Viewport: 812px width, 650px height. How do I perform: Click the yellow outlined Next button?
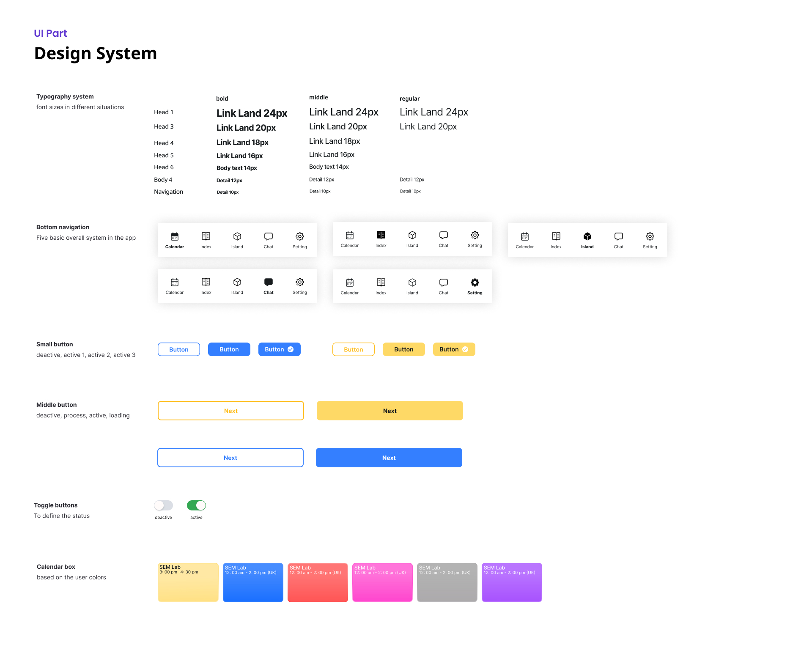click(231, 411)
